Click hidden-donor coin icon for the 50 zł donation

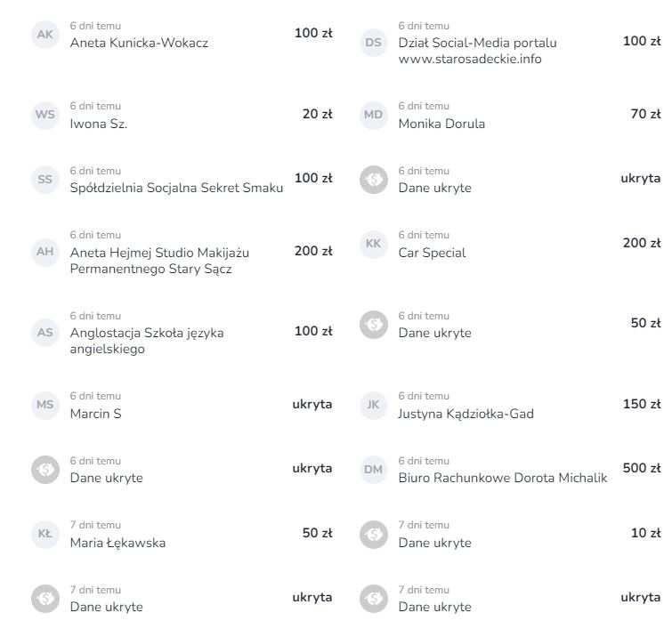pos(373,325)
